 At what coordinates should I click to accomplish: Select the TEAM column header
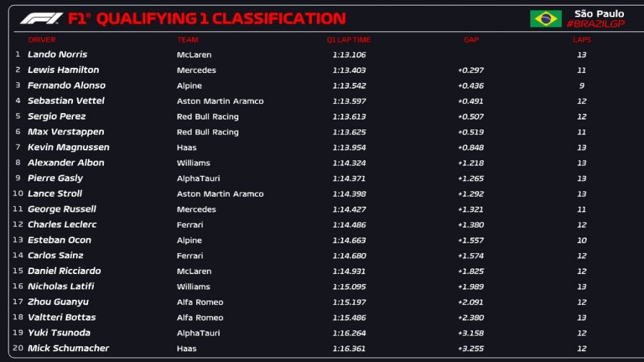[187, 40]
